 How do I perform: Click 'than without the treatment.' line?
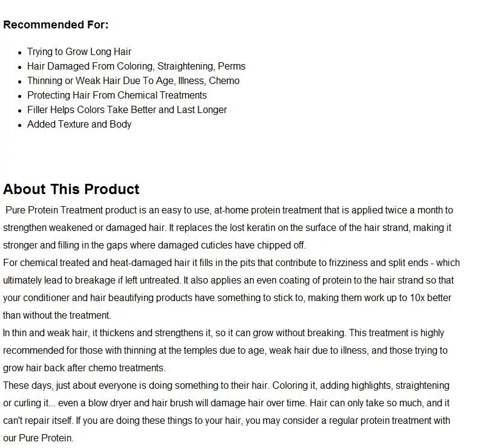57,316
